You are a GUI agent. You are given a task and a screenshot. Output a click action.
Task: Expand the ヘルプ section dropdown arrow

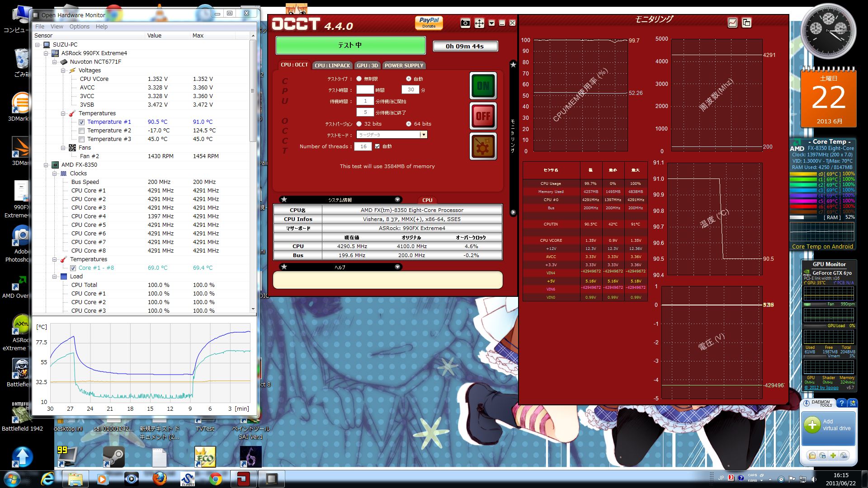397,267
